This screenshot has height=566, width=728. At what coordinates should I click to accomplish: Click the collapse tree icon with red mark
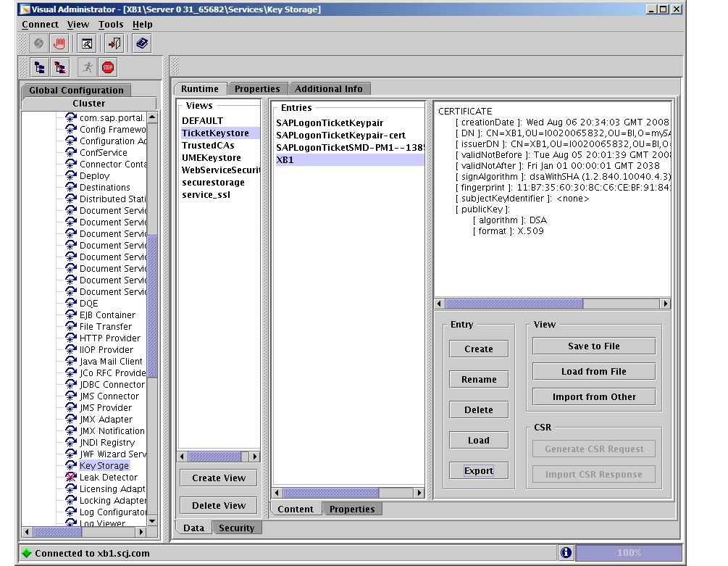(60, 68)
